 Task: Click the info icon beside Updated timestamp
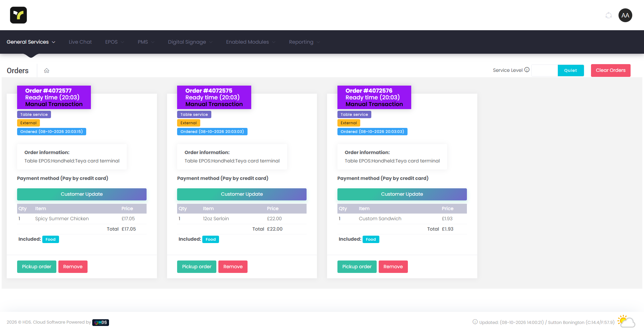coord(475,322)
